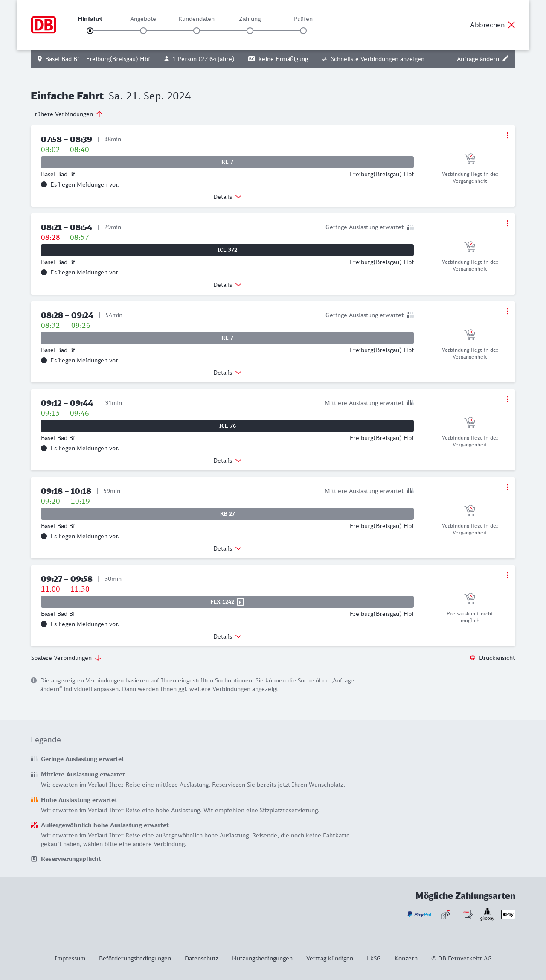This screenshot has height=980, width=546.
Task: Click the pencil icon beside Anfrage ändern
Action: [x=505, y=59]
